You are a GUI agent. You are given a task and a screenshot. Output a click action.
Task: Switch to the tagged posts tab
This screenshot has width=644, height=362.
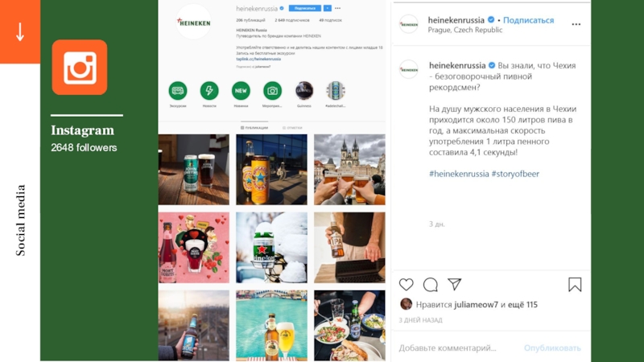(x=292, y=128)
